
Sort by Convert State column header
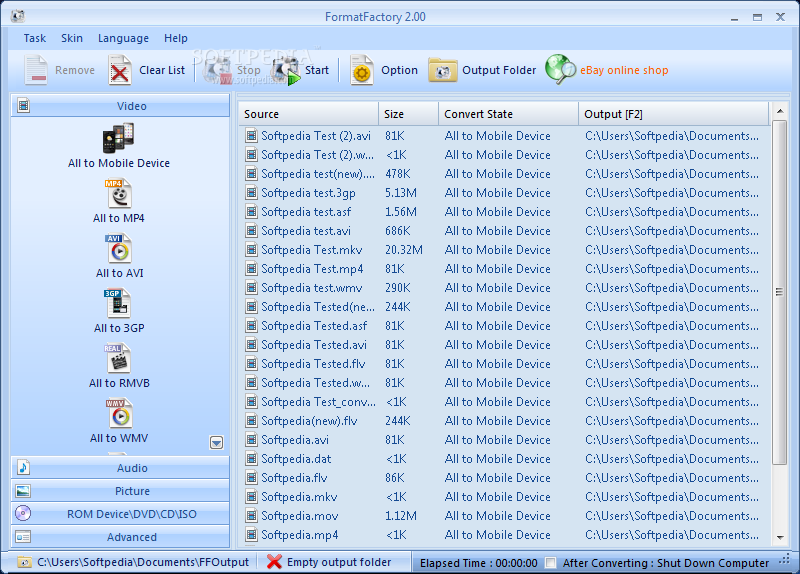[x=509, y=114]
